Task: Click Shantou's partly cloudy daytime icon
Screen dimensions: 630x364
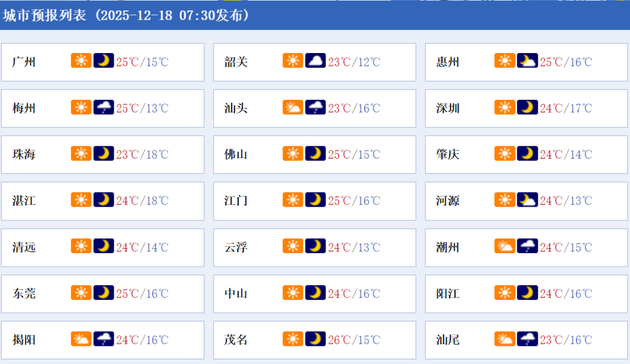Action: pos(293,107)
